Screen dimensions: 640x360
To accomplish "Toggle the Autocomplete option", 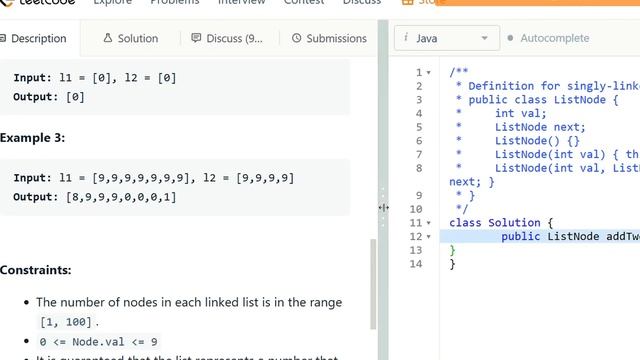I will coord(548,38).
